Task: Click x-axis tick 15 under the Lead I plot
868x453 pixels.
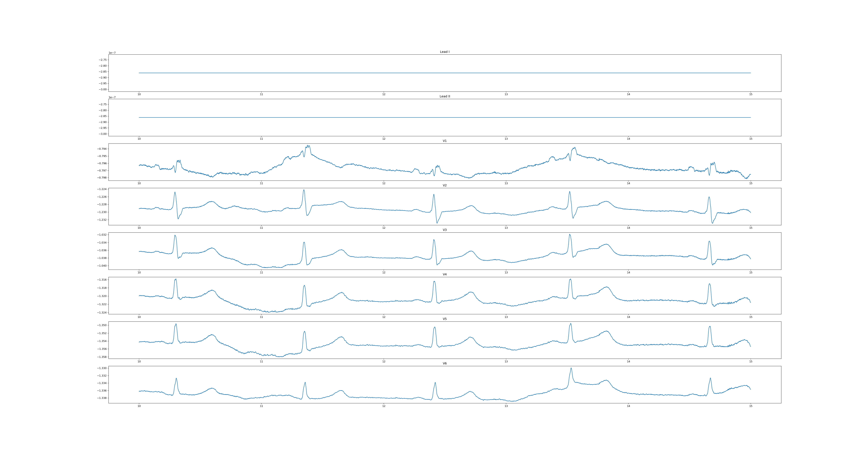Action: point(751,94)
